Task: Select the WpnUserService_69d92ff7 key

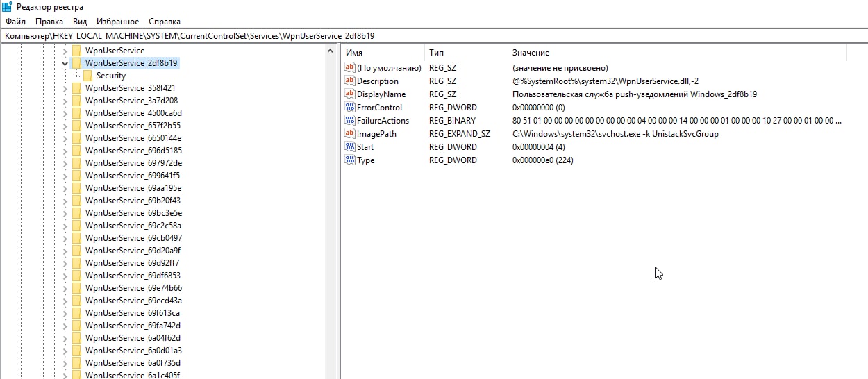Action: click(133, 263)
